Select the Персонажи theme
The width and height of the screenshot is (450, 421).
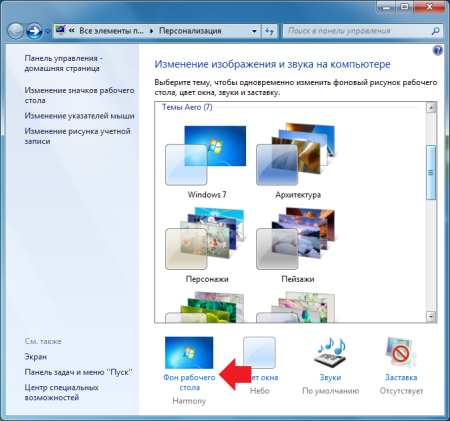(207, 245)
